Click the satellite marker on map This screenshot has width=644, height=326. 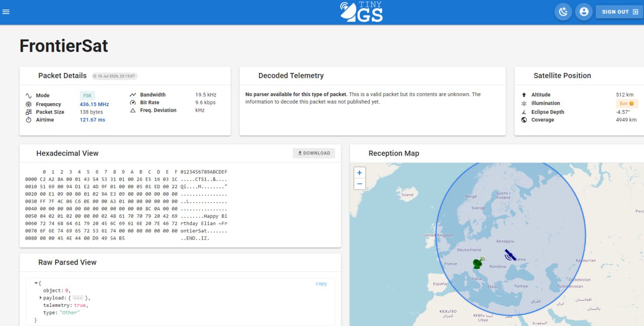[x=510, y=255]
